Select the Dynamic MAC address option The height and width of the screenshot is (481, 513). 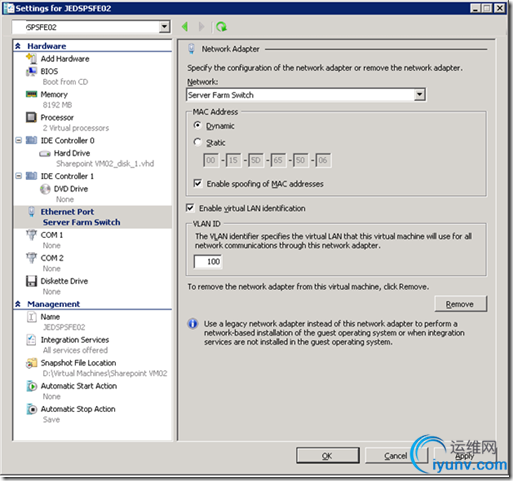(x=198, y=126)
